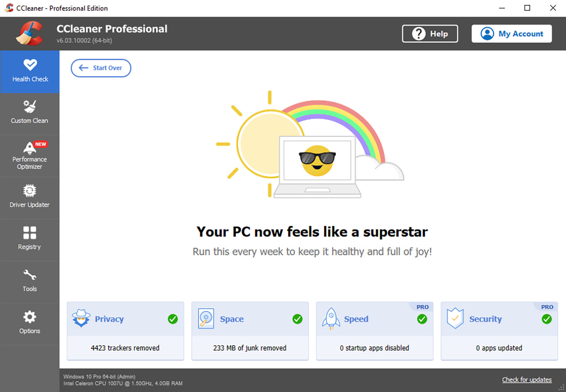Maximize the CCleaner window
This screenshot has width=566, height=392.
pyautogui.click(x=527, y=8)
